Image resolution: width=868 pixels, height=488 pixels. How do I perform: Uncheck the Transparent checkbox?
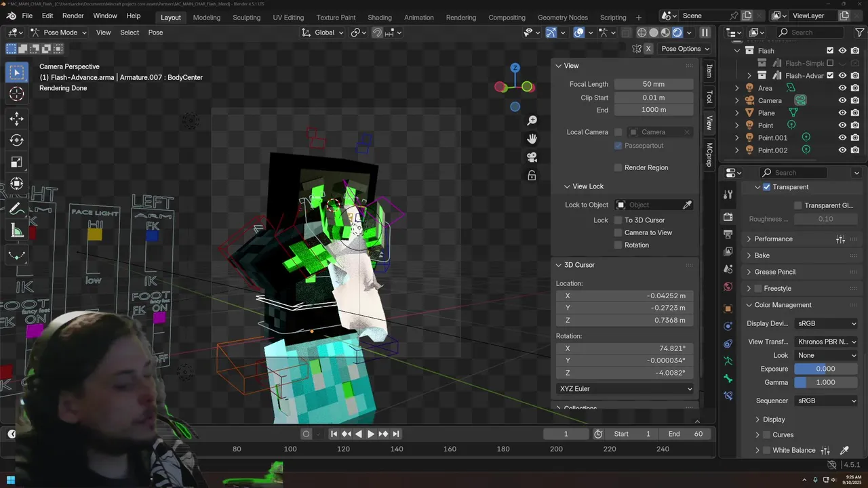(767, 187)
